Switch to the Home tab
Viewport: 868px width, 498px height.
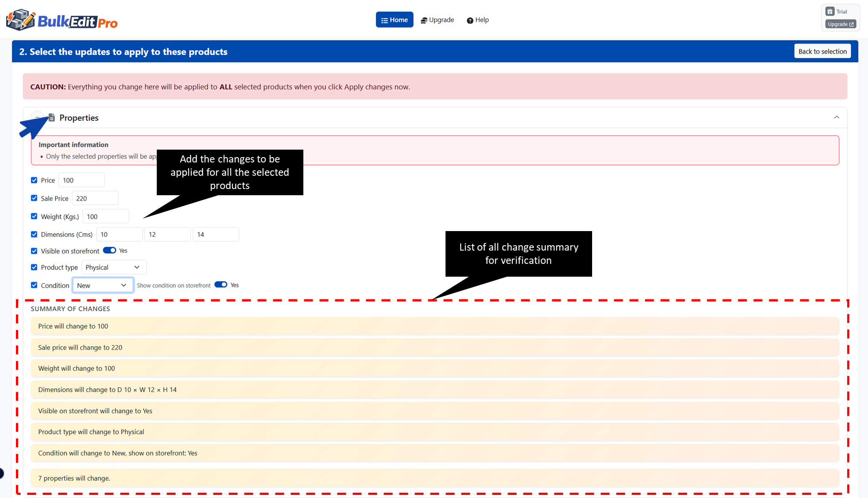point(394,19)
